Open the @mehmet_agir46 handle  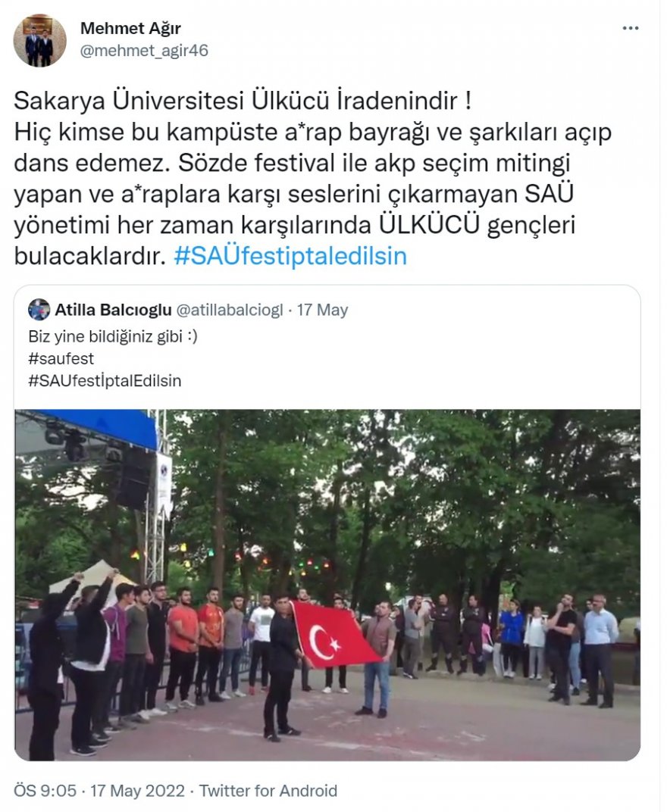144,51
